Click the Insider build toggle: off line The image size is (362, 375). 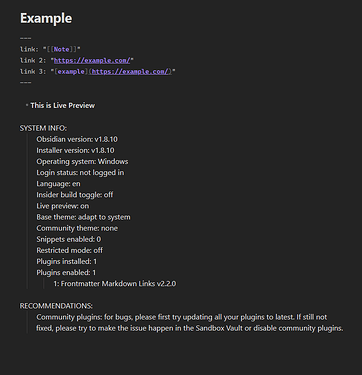tap(75, 195)
